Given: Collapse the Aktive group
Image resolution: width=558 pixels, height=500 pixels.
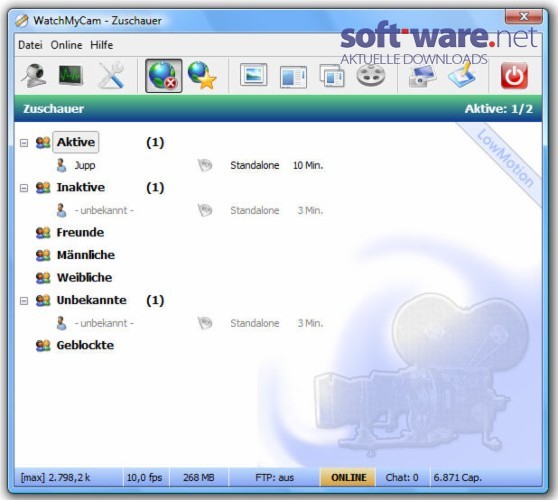Looking at the screenshot, I should (x=24, y=143).
